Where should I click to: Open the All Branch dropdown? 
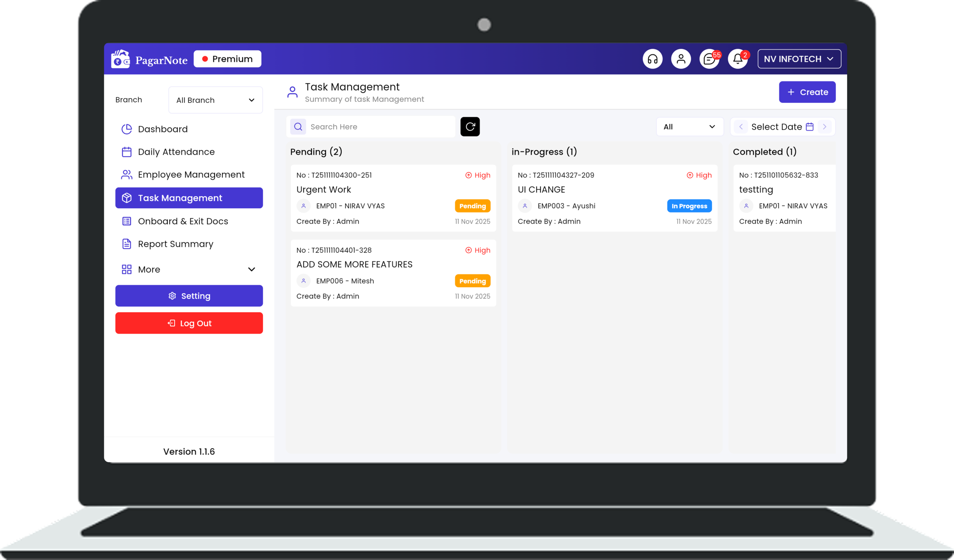coord(215,100)
